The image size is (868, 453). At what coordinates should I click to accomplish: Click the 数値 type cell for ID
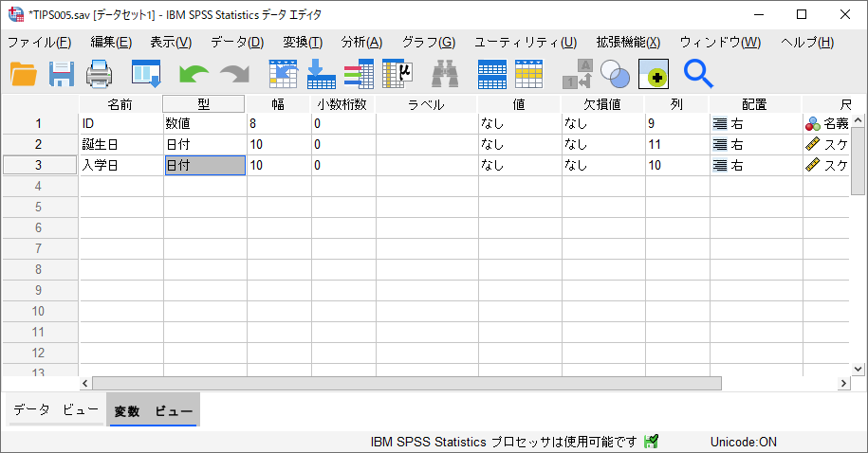click(x=205, y=124)
